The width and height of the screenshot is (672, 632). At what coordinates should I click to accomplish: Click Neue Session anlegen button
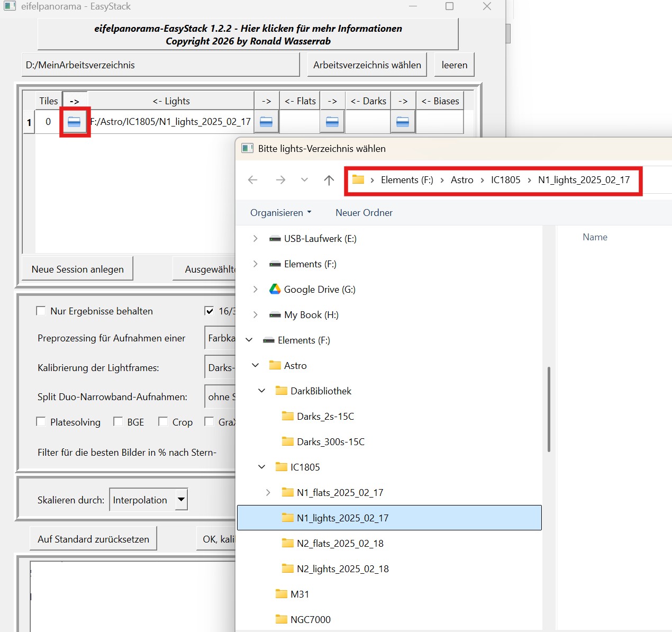coord(77,269)
